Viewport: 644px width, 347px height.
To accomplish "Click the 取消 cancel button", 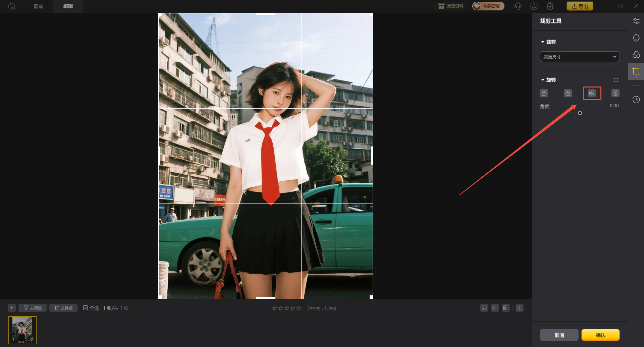I will 559,335.
